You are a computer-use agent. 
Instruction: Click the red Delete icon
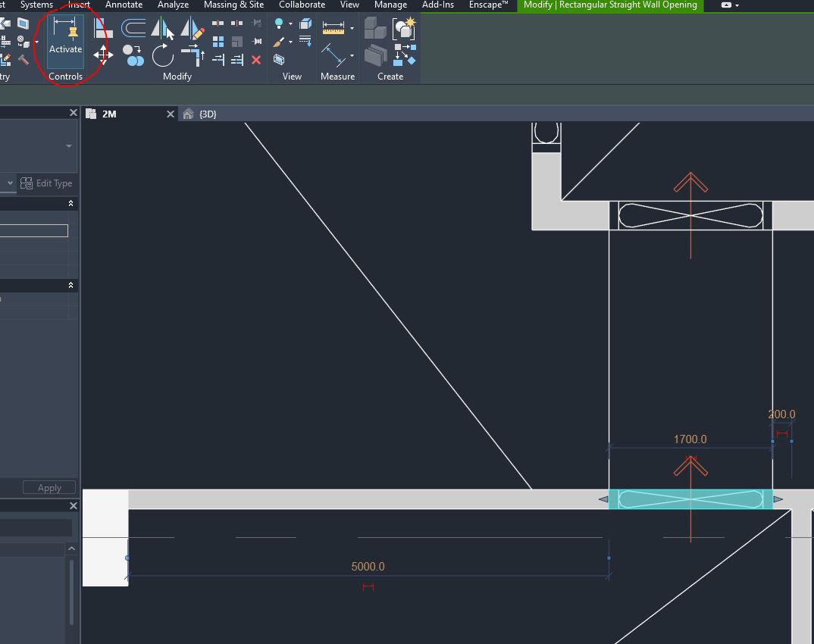click(256, 60)
